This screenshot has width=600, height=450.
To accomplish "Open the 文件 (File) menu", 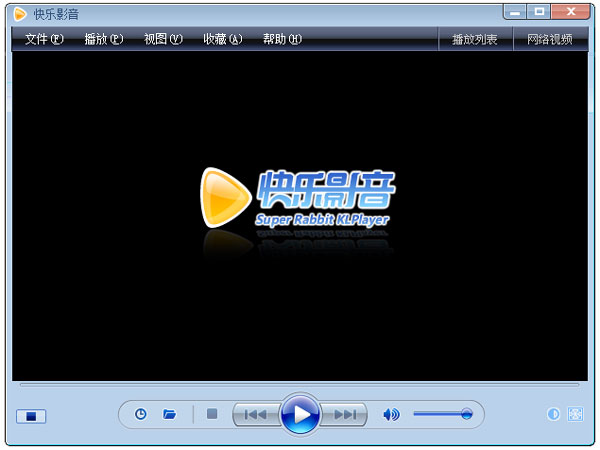I will point(44,39).
